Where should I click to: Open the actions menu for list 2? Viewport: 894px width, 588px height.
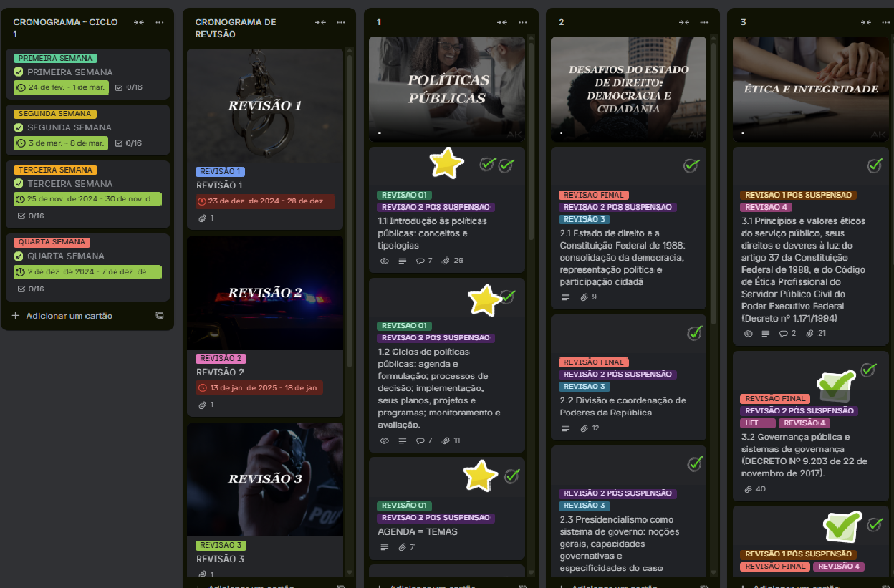click(706, 22)
